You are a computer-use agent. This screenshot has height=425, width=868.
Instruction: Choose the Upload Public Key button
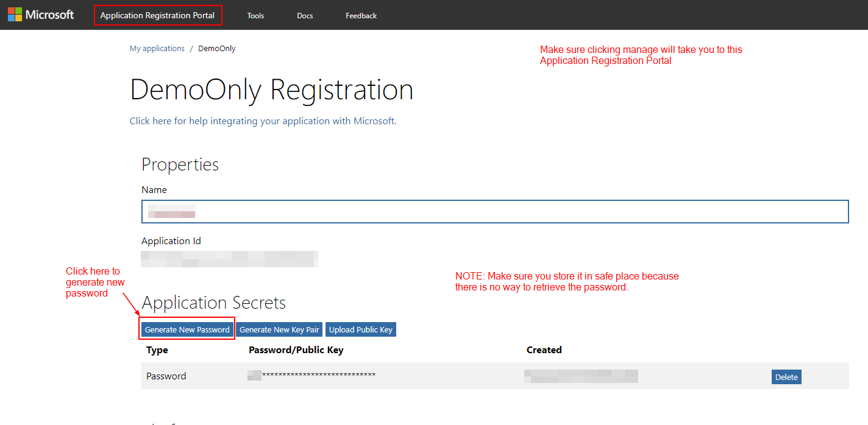pos(360,329)
